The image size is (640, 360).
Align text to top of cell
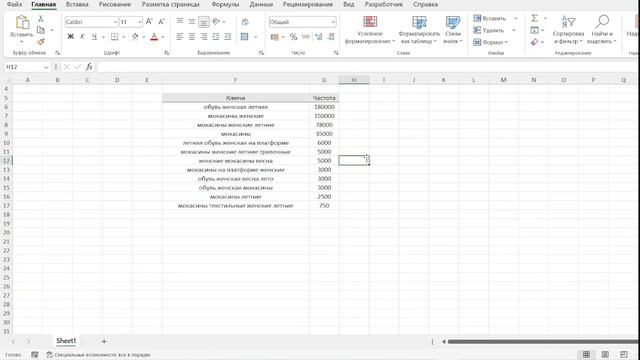[180, 21]
